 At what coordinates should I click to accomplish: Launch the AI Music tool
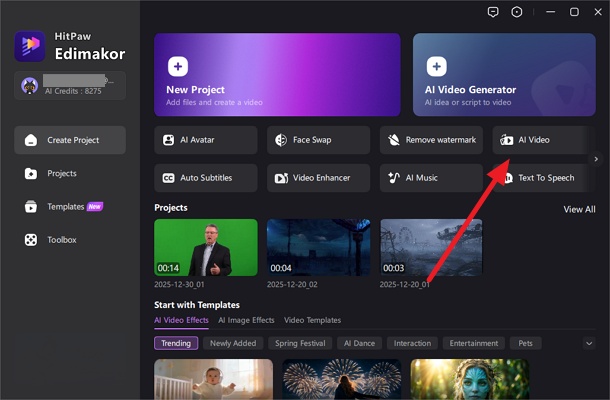431,178
